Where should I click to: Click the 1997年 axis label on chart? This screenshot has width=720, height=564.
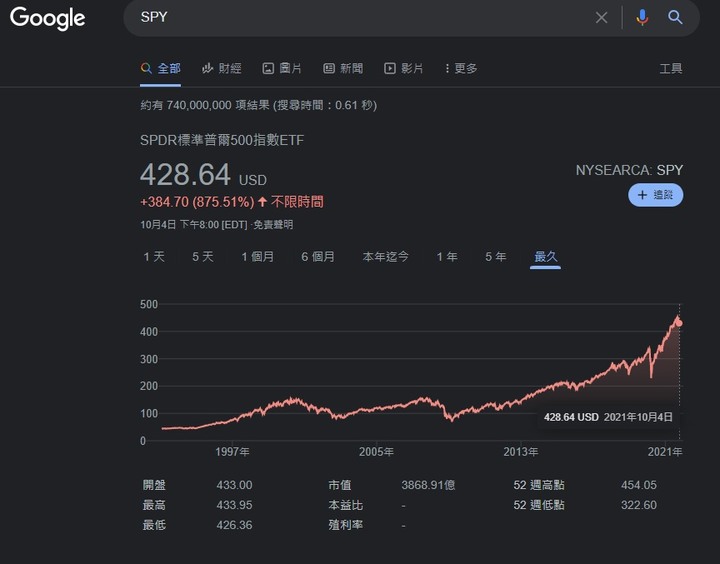232,452
